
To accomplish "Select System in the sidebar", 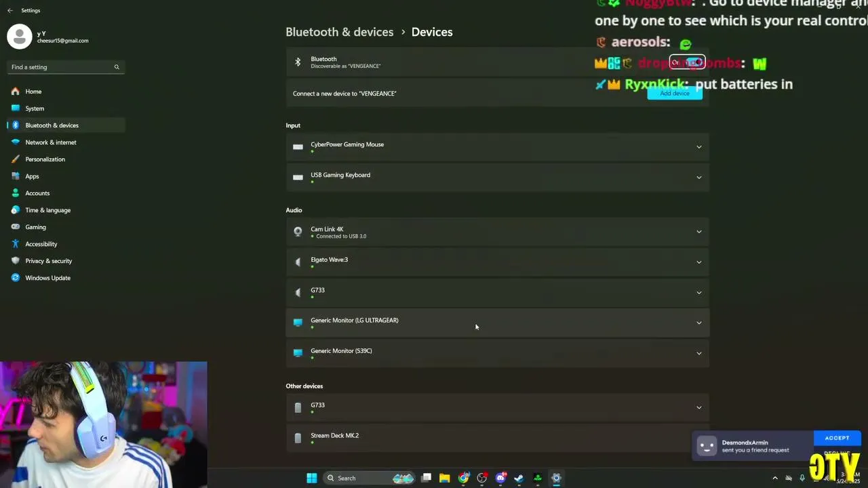I will click(66, 108).
